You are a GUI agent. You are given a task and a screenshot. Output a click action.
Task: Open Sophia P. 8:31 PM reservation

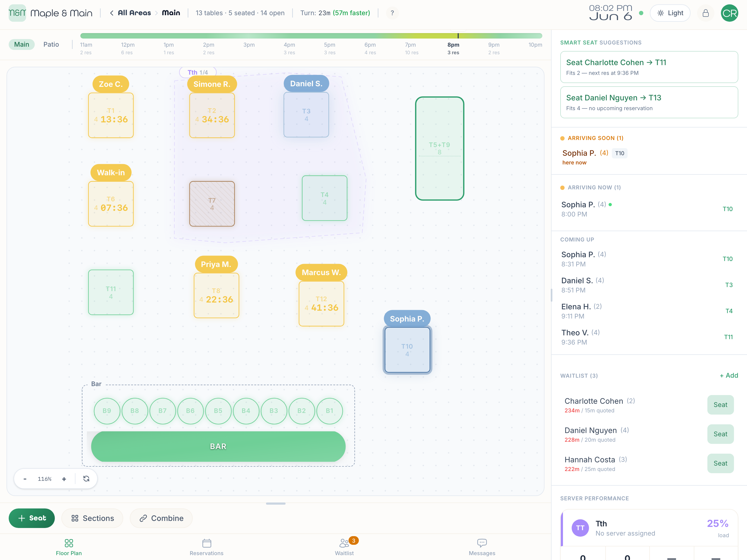point(649,259)
